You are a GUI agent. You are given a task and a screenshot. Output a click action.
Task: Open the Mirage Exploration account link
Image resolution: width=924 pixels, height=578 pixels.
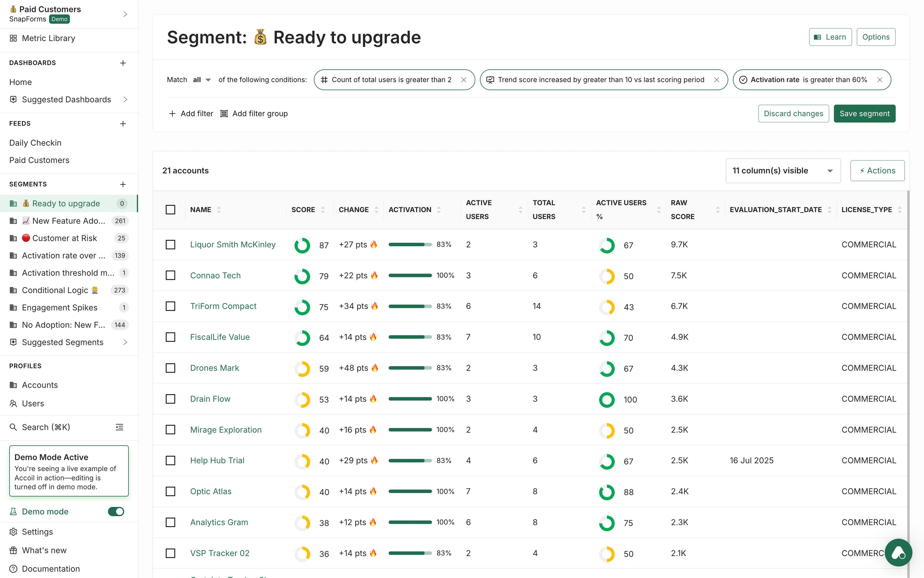pyautogui.click(x=226, y=430)
